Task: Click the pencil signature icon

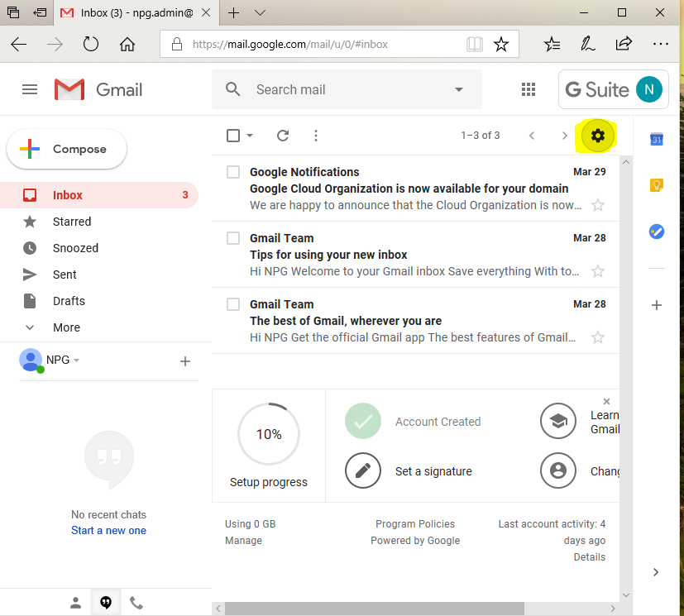Action: point(363,470)
